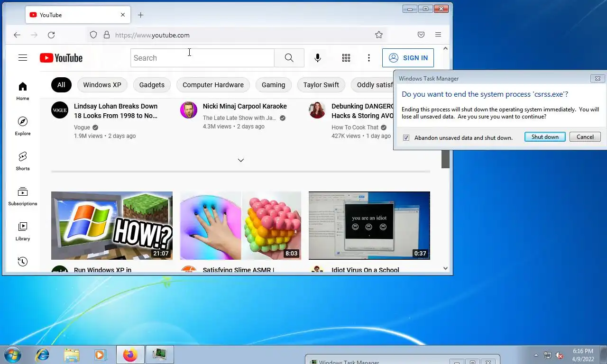Viewport: 607px width, 364px height.
Task: Open new tab with plus button
Action: tap(140, 15)
